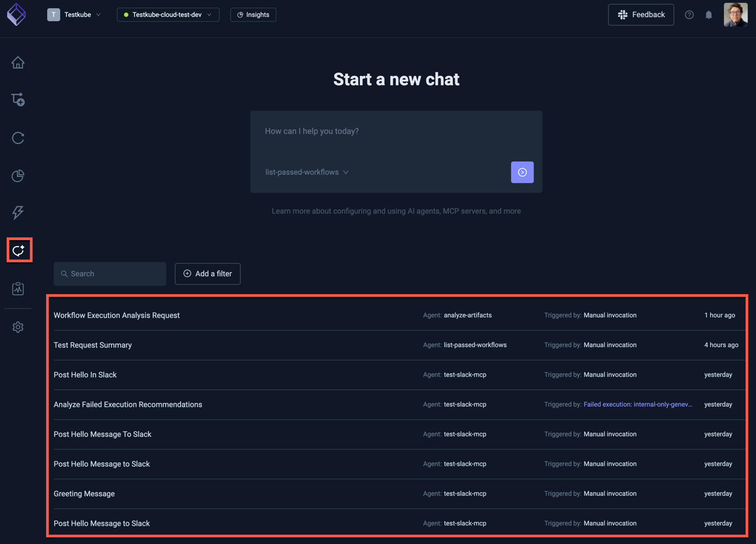The width and height of the screenshot is (756, 544).
Task: Open the notifications bell icon
Action: tap(708, 15)
